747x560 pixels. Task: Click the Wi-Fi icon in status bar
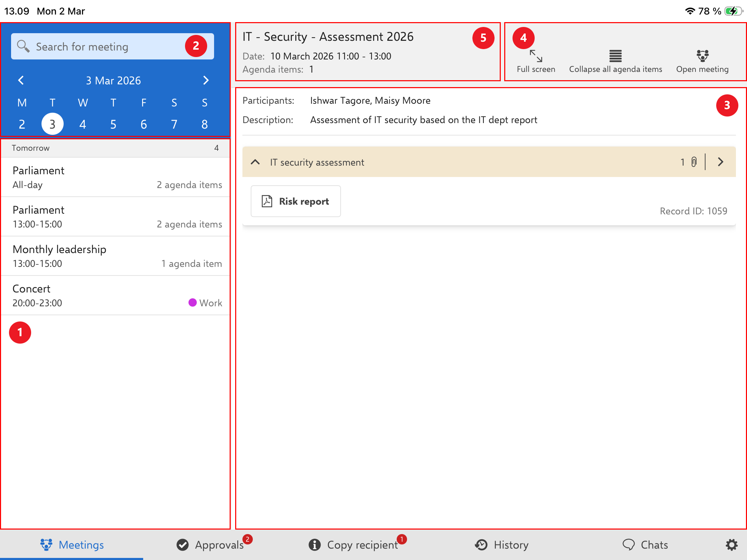click(690, 11)
